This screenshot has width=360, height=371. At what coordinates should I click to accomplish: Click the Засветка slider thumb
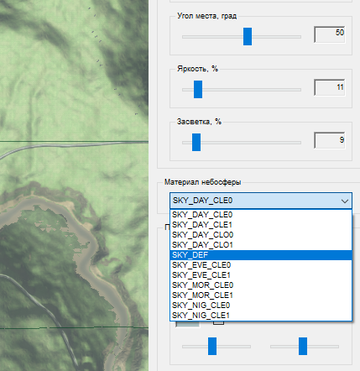pos(196,142)
